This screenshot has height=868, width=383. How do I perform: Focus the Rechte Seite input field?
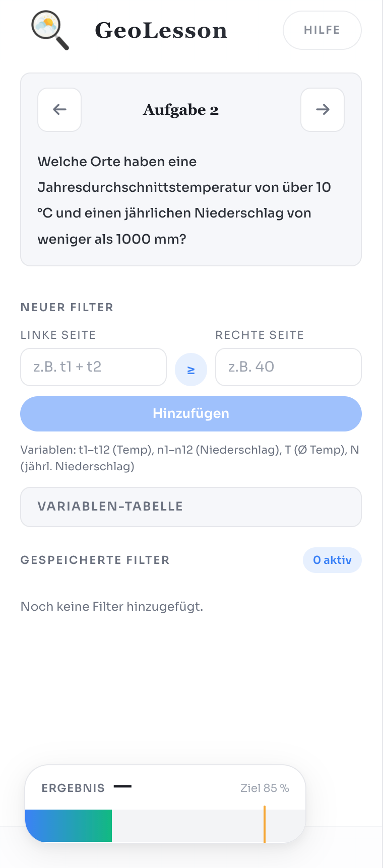coord(288,367)
